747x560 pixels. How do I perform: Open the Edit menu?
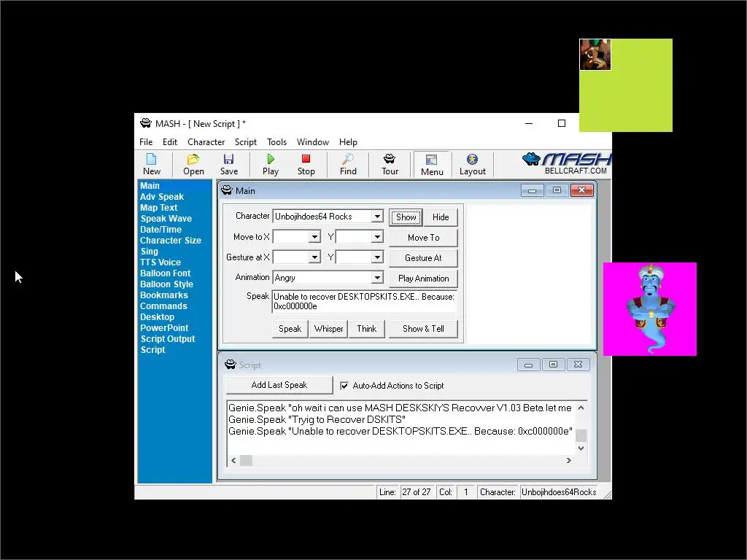[x=169, y=142]
